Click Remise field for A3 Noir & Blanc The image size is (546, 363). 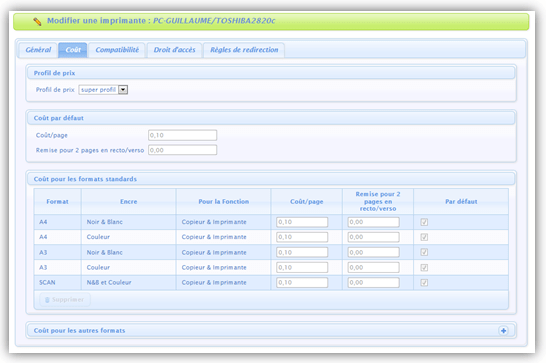point(373,252)
